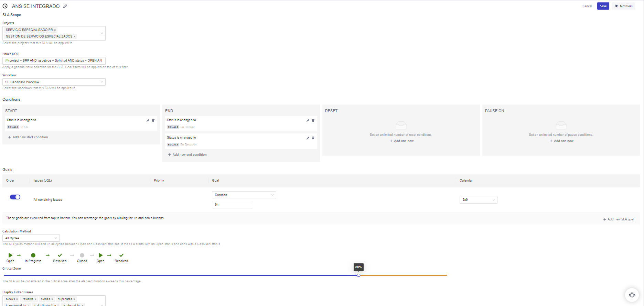Image resolution: width=644 pixels, height=306 pixels.
Task: Save the SLA configuration
Action: (x=603, y=6)
